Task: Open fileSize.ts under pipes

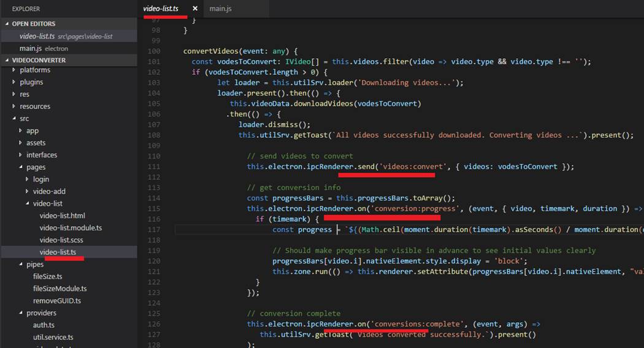Action: [47, 276]
